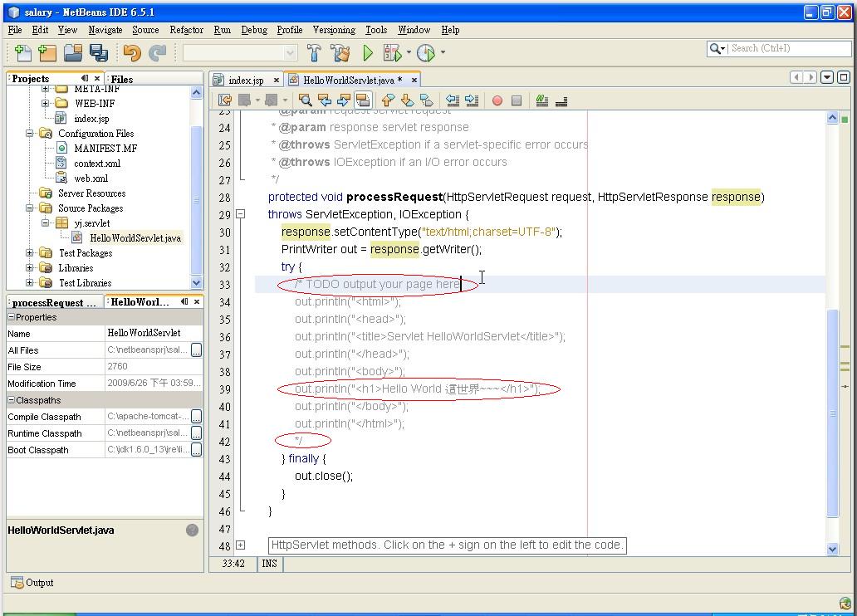Expand the Test Libraries node

pos(30,283)
